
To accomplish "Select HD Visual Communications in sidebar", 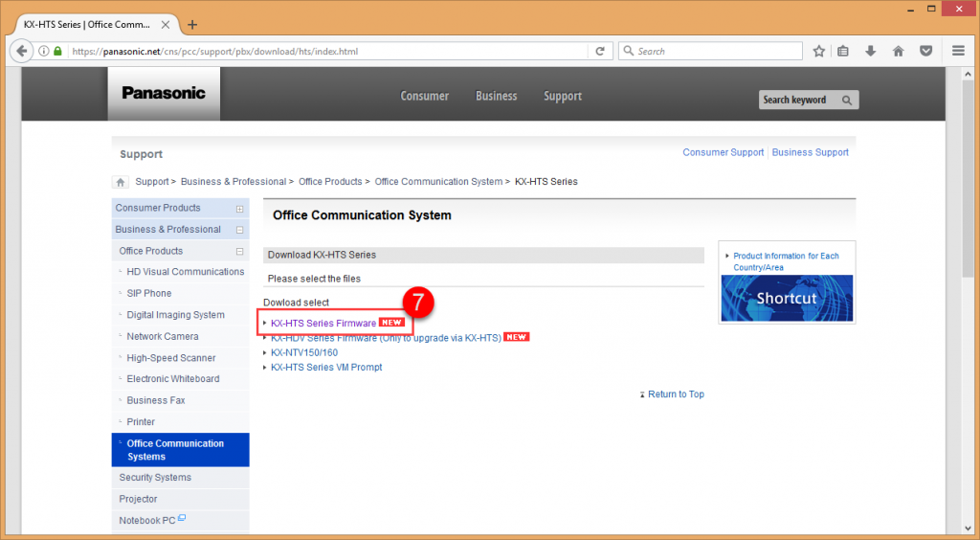I will pos(185,272).
